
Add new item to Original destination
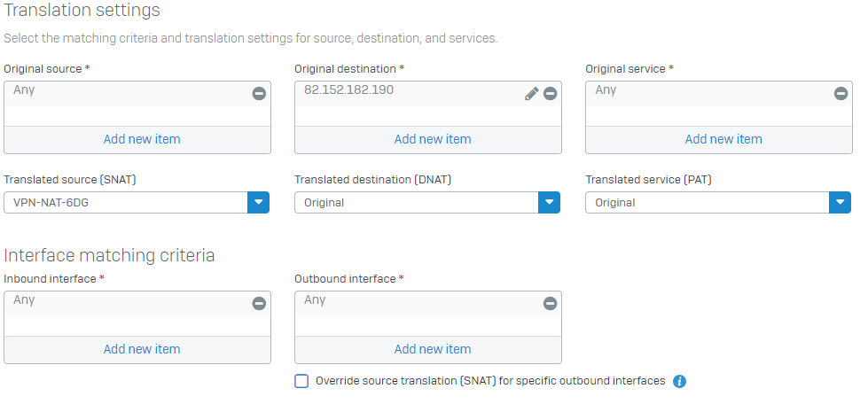click(x=433, y=139)
